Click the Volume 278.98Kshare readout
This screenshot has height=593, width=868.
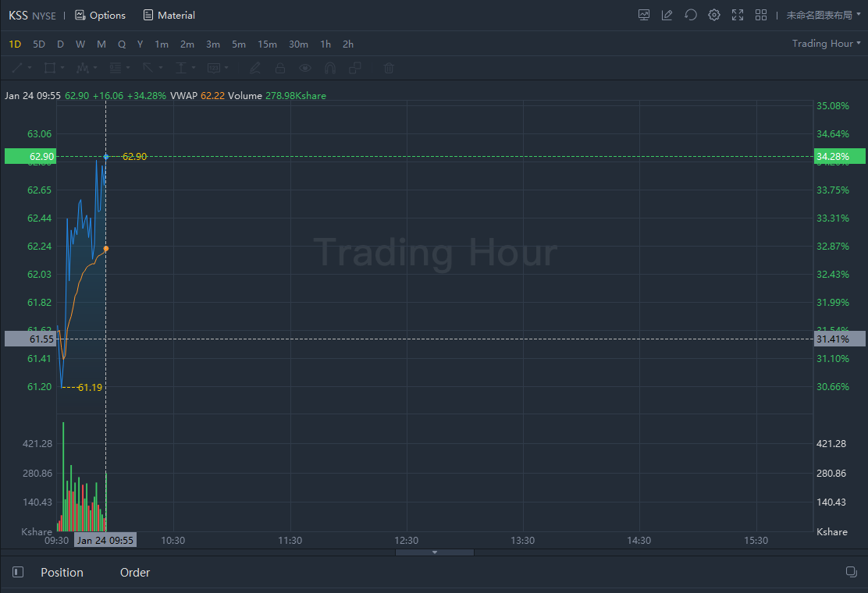click(277, 96)
